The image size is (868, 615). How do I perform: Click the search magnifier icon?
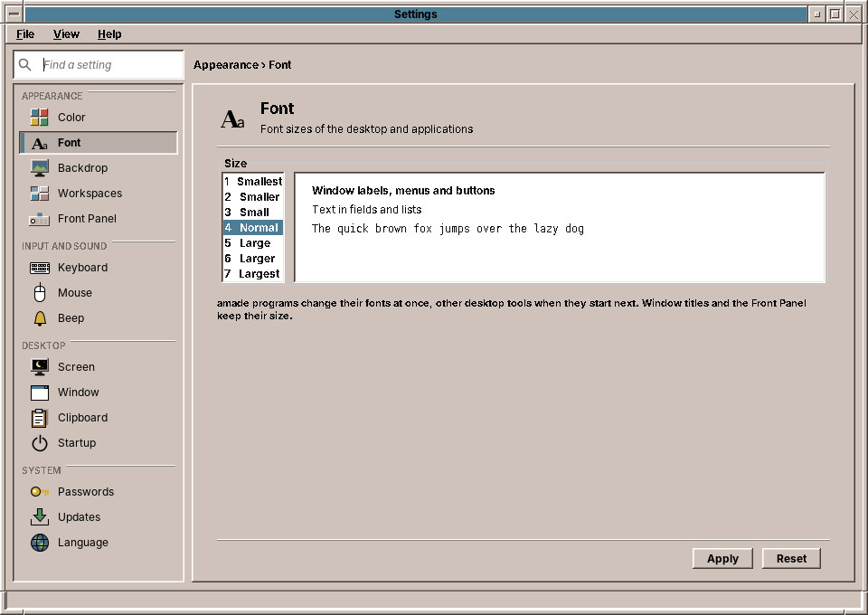(x=25, y=65)
